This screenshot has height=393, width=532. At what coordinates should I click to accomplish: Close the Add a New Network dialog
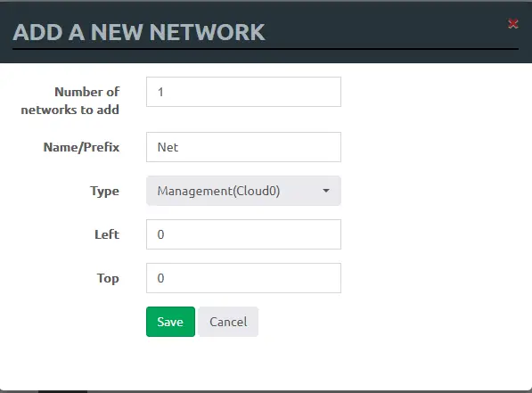[x=513, y=24]
